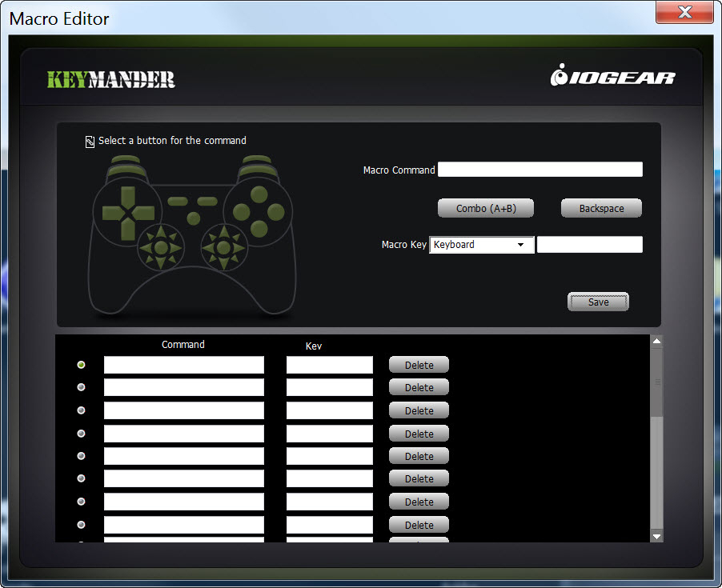The height and width of the screenshot is (588, 722).
Task: Open the Macro Key Keyboard dropdown
Action: coord(482,245)
